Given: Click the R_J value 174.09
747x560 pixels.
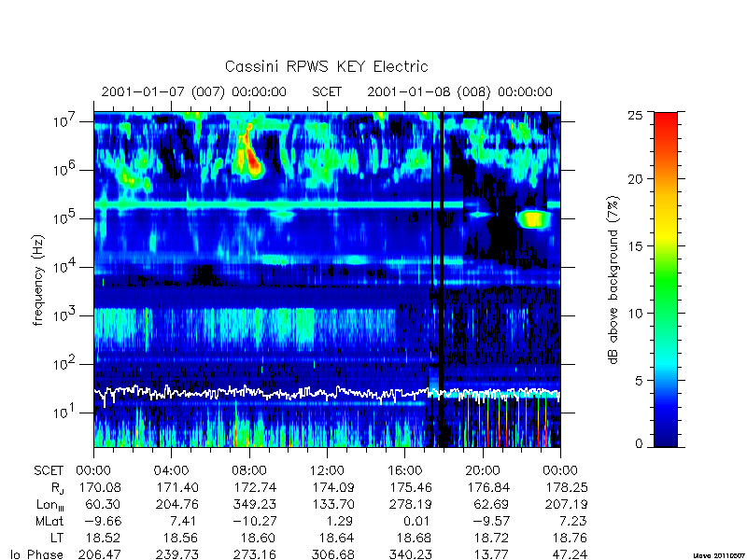Looking at the screenshot, I should point(333,487).
